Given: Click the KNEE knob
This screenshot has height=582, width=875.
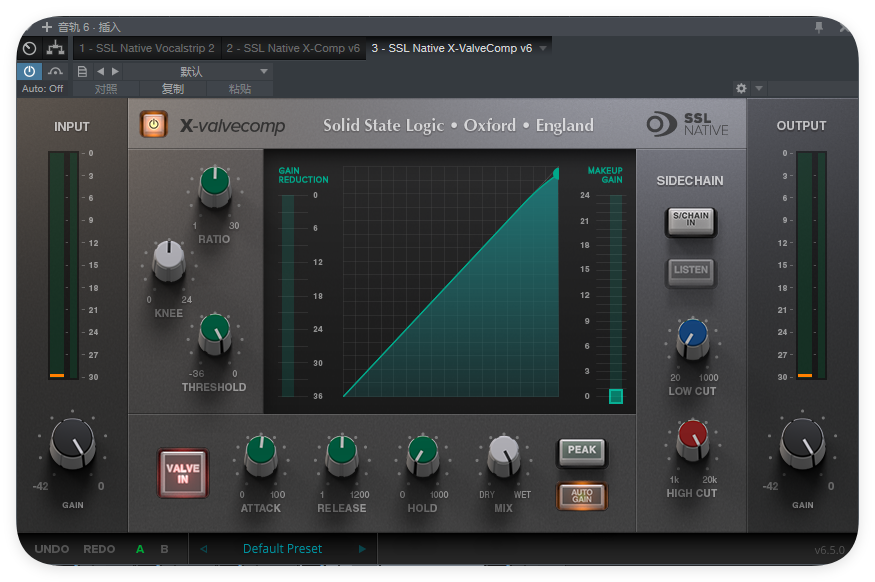Looking at the screenshot, I should (169, 260).
